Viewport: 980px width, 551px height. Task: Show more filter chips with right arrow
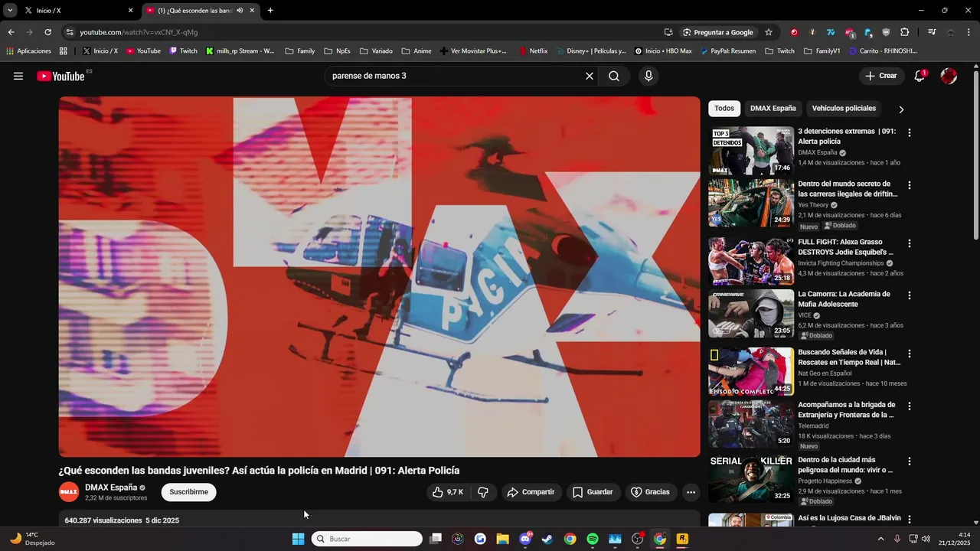tap(901, 109)
